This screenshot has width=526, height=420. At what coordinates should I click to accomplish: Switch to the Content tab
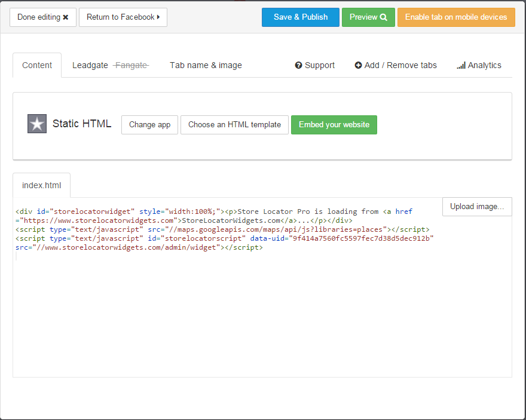(37, 65)
